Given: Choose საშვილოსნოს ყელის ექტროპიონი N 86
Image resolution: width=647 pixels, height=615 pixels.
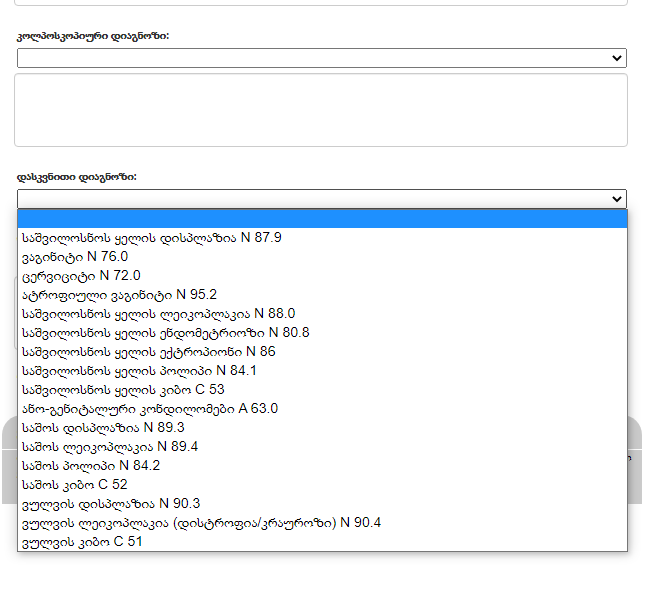Looking at the screenshot, I should point(148,352).
